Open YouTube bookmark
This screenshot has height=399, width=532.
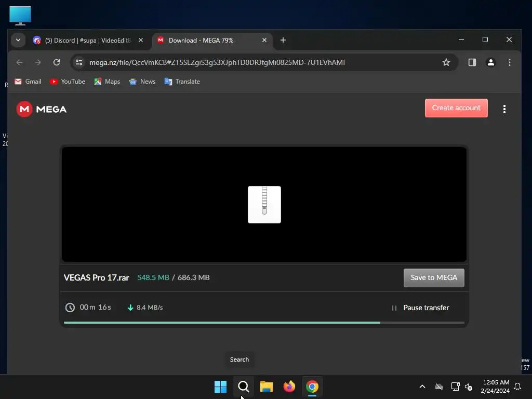[x=68, y=82]
